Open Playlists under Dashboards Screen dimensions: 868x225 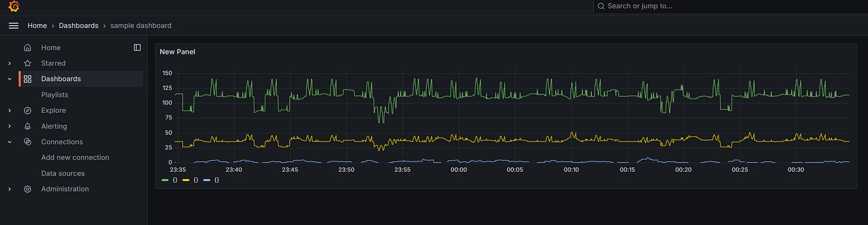tap(54, 95)
